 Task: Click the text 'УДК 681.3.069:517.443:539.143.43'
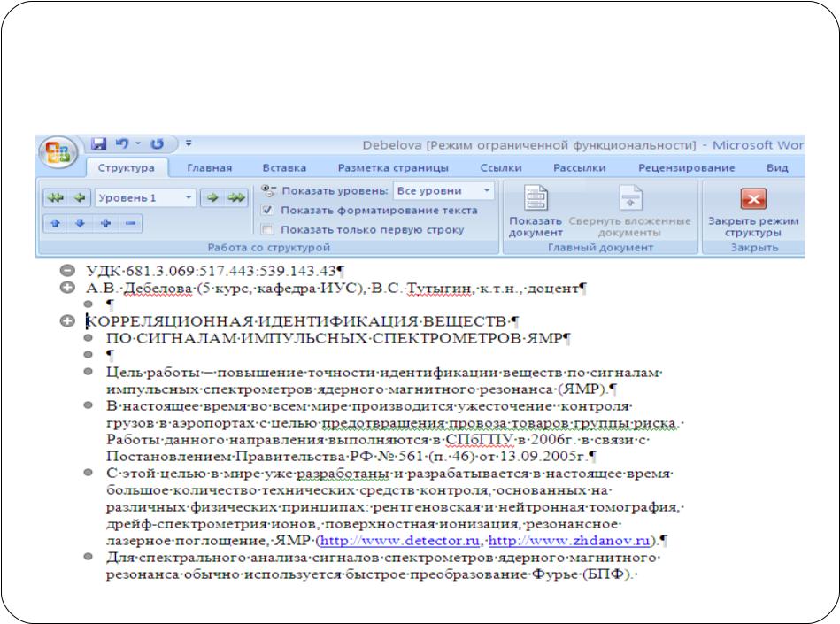click(211, 271)
